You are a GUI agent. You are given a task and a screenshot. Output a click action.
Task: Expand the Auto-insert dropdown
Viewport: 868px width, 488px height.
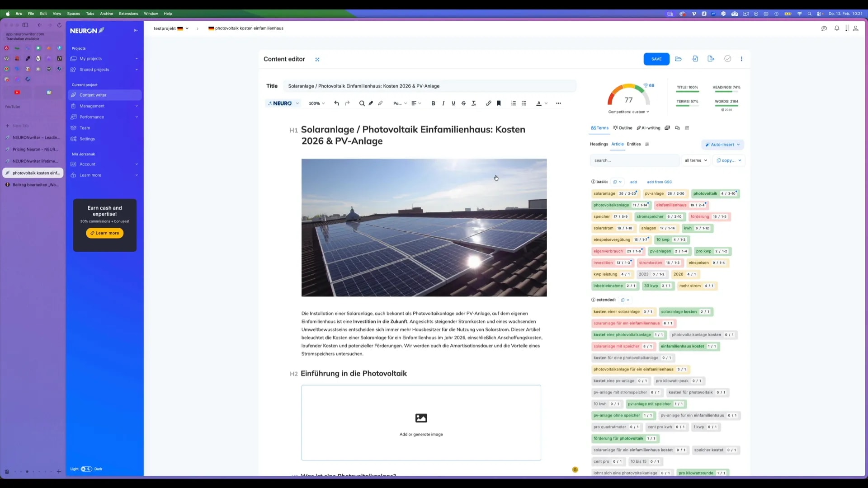pyautogui.click(x=722, y=145)
